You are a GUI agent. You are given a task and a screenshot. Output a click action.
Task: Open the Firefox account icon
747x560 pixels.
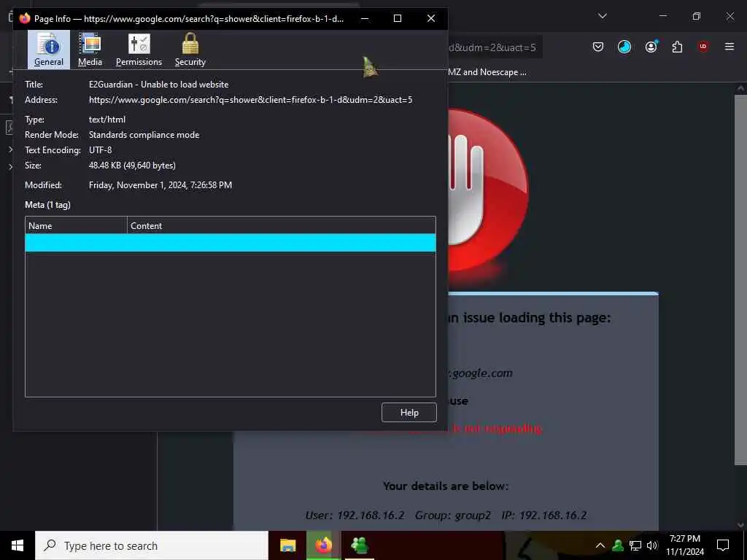[x=651, y=47]
